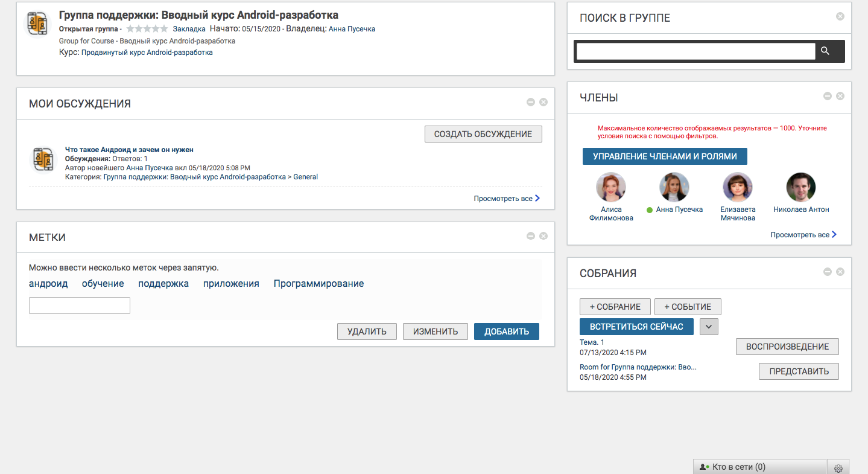This screenshot has width=868, height=474.
Task: Open the settings gear near Кто в сети
Action: 838,468
